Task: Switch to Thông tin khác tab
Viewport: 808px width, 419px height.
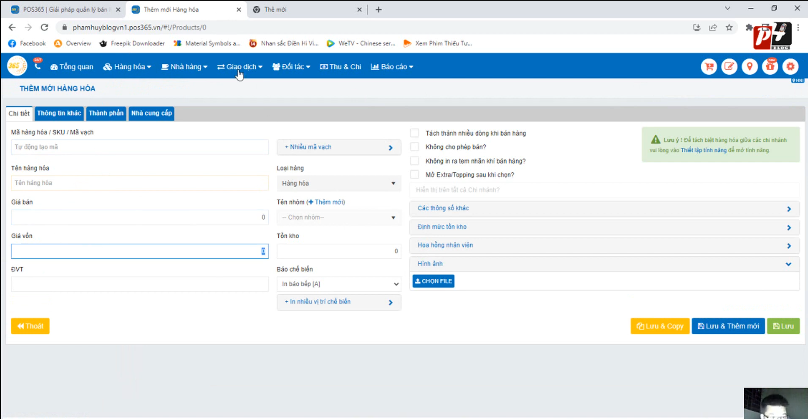Action: point(59,113)
